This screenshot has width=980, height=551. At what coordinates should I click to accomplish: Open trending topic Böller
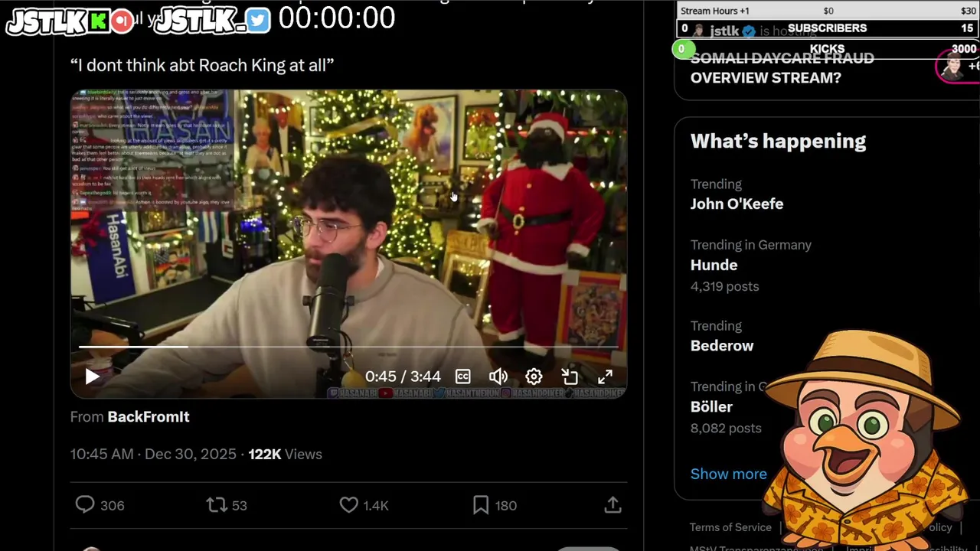click(x=711, y=406)
